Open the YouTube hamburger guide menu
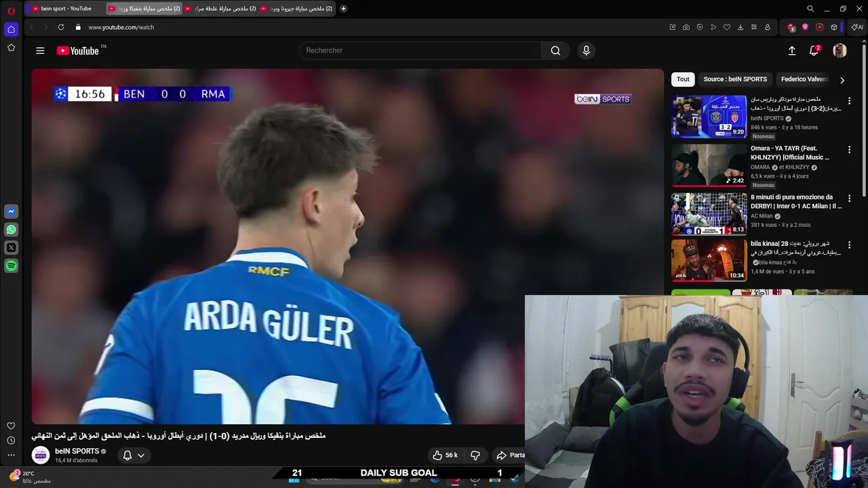The height and width of the screenshot is (488, 868). pos(40,51)
